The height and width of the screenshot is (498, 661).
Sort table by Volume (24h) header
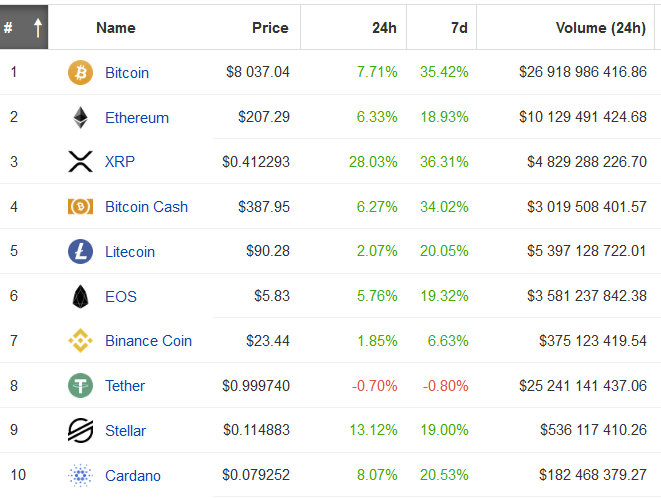pos(601,28)
